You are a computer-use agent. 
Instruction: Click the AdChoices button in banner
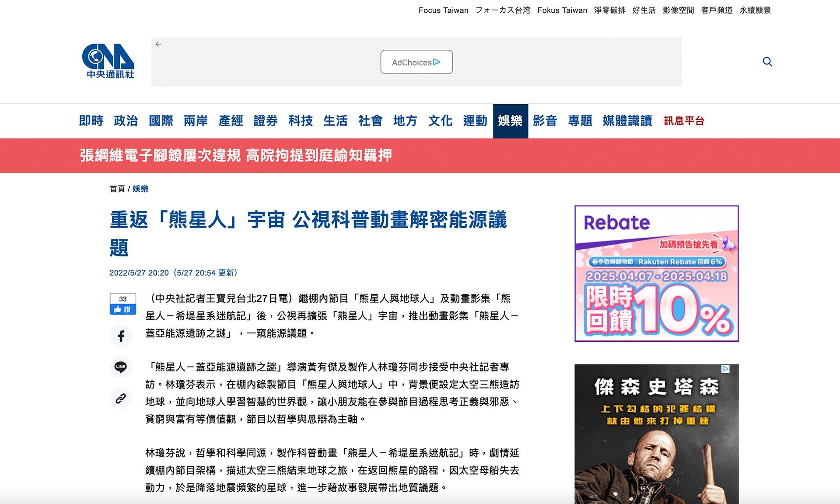click(416, 62)
